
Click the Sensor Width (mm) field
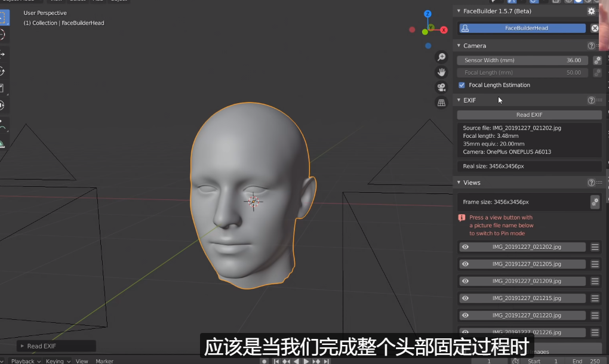[x=522, y=60]
